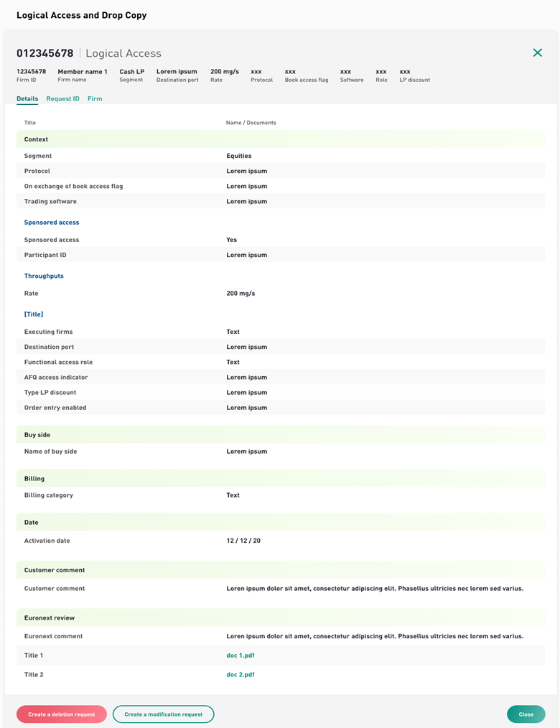This screenshot has width=560, height=728.
Task: Select the Date section header
Action: coord(281,522)
